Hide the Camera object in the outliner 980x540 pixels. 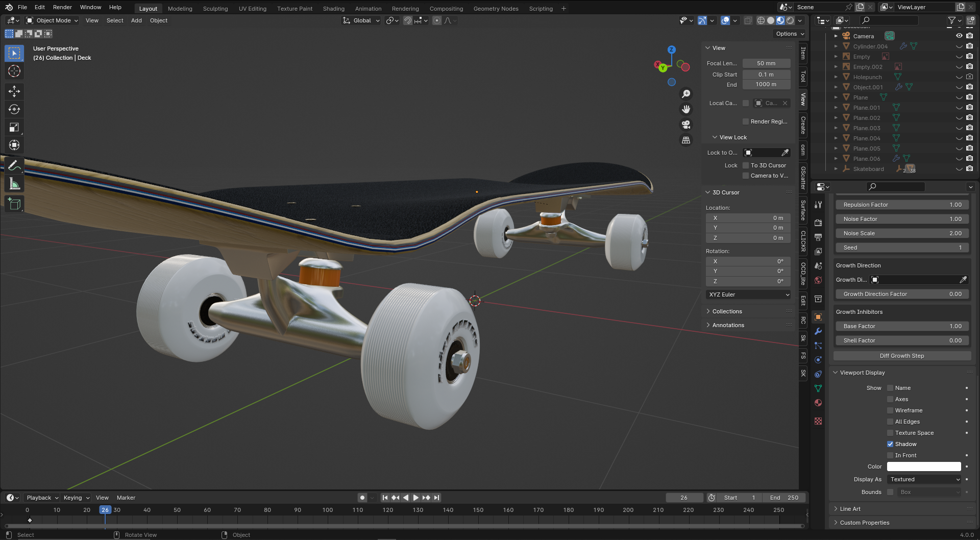(x=959, y=36)
